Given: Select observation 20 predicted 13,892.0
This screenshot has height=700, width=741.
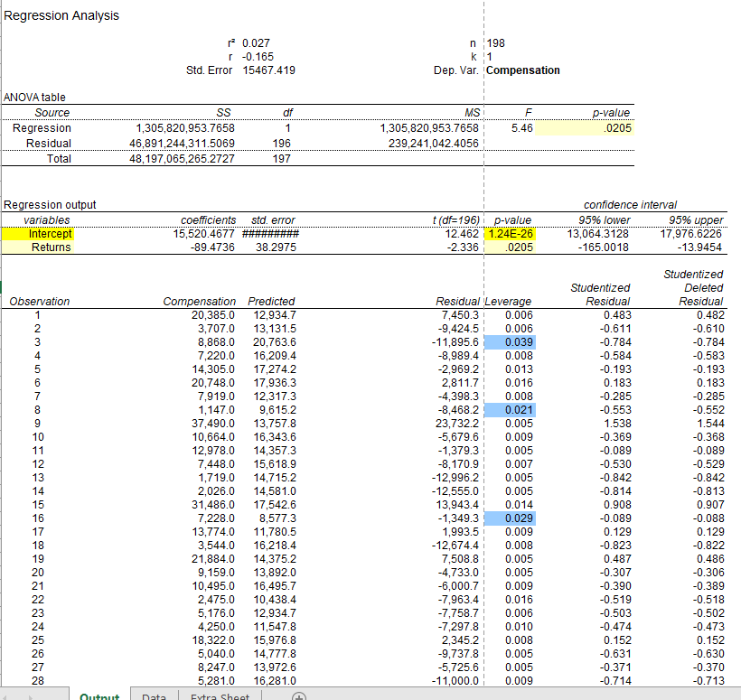Looking at the screenshot, I should pos(275,573).
